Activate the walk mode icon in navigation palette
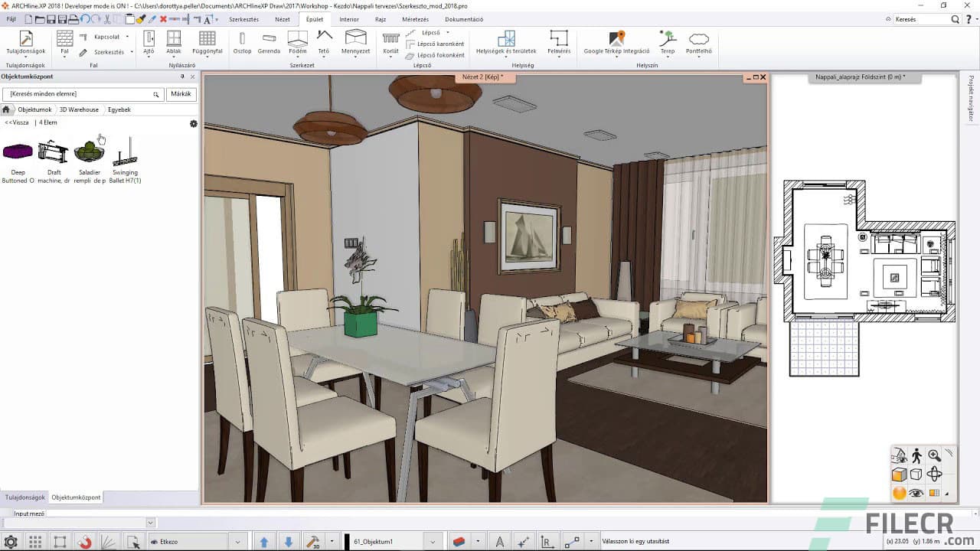Viewport: 980px width, 551px height. pyautogui.click(x=916, y=455)
